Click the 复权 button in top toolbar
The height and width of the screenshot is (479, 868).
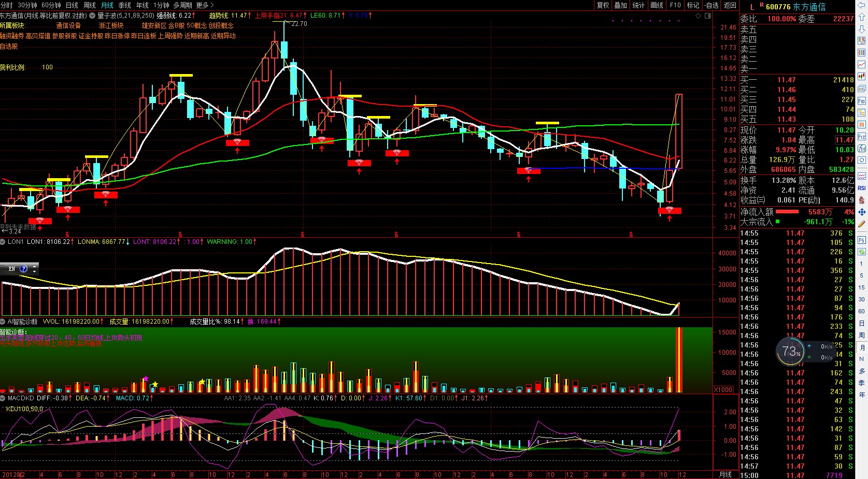[603, 5]
